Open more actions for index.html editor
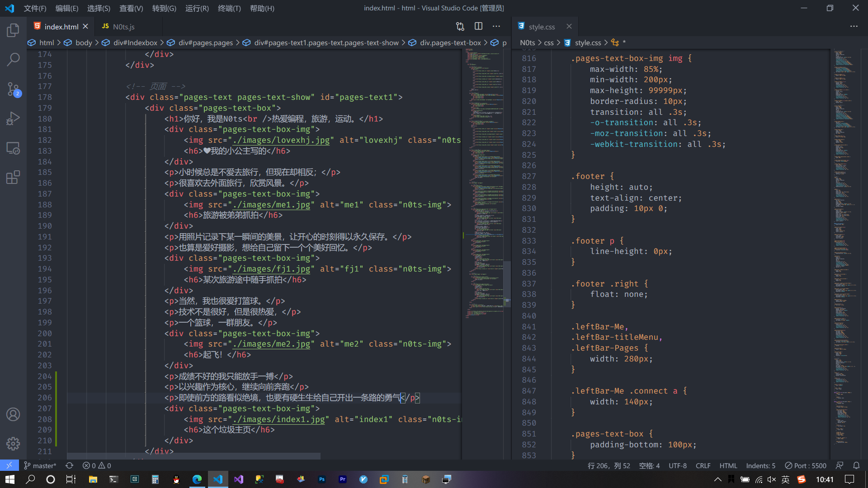 coord(496,26)
